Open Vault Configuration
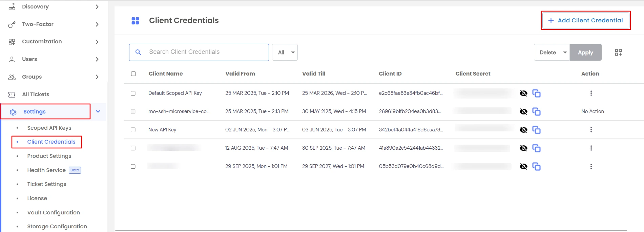The image size is (644, 232). (x=54, y=213)
